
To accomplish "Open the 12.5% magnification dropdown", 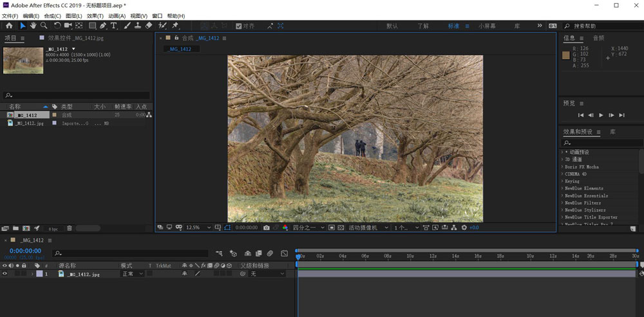I will pyautogui.click(x=198, y=228).
